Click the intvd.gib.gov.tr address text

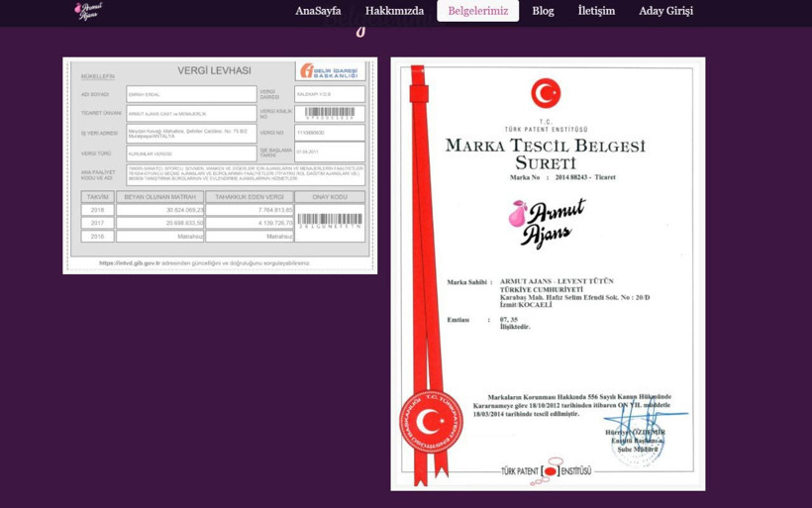pyautogui.click(x=130, y=263)
